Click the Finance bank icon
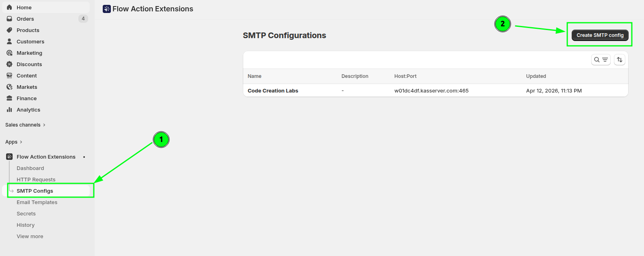This screenshot has width=644, height=256. point(9,98)
